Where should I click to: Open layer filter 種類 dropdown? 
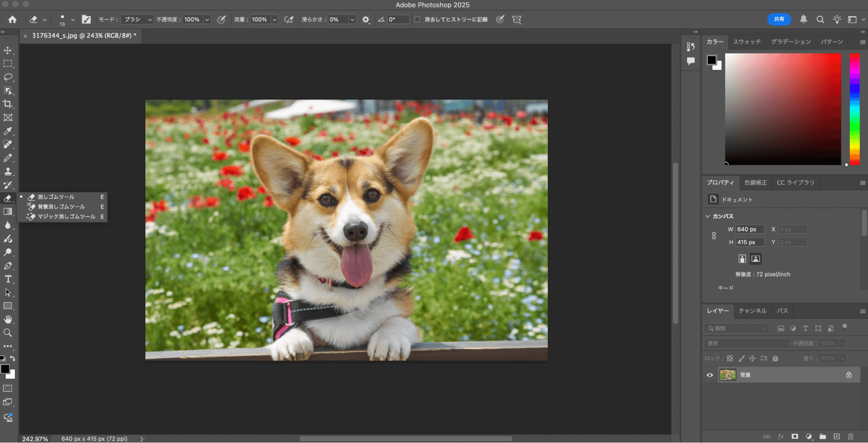736,329
